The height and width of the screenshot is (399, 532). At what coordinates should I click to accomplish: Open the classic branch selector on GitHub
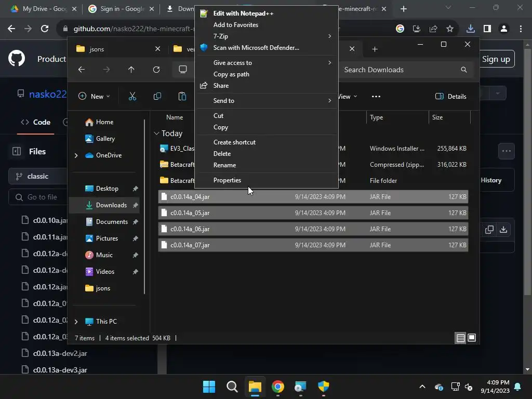point(38,177)
